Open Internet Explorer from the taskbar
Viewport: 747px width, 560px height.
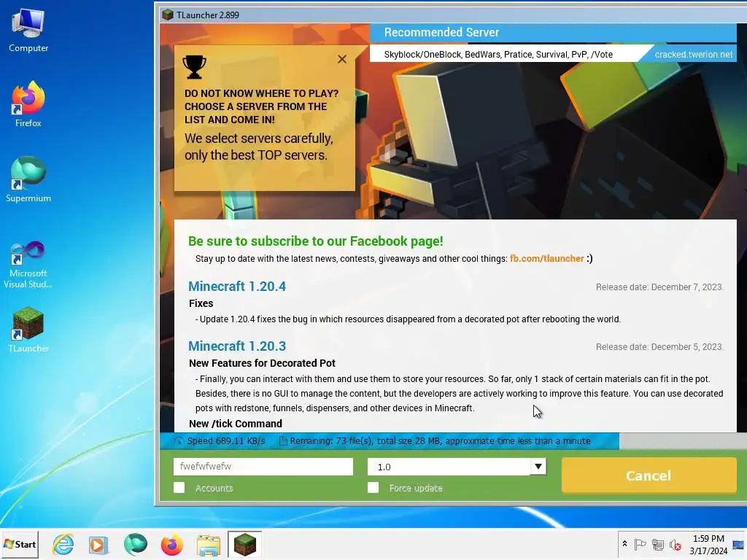(63, 544)
